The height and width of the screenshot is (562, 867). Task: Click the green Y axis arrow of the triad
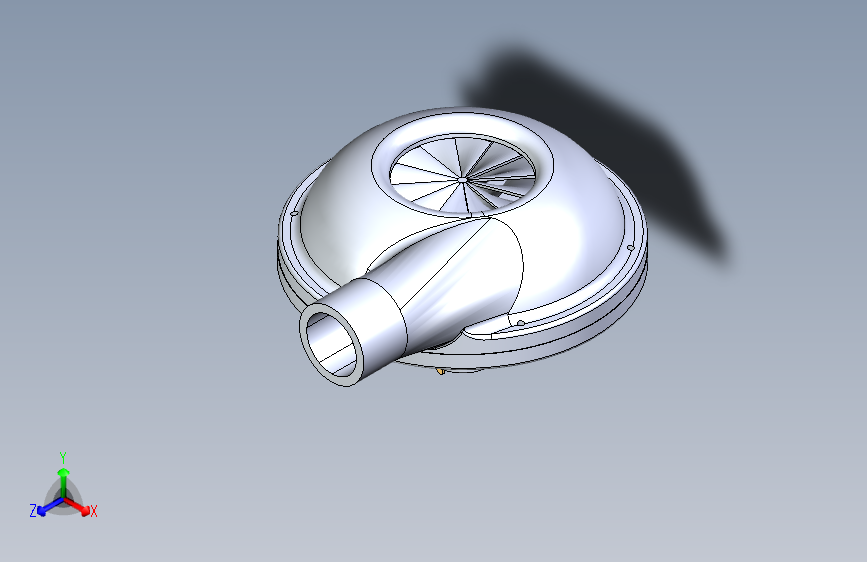tap(64, 482)
